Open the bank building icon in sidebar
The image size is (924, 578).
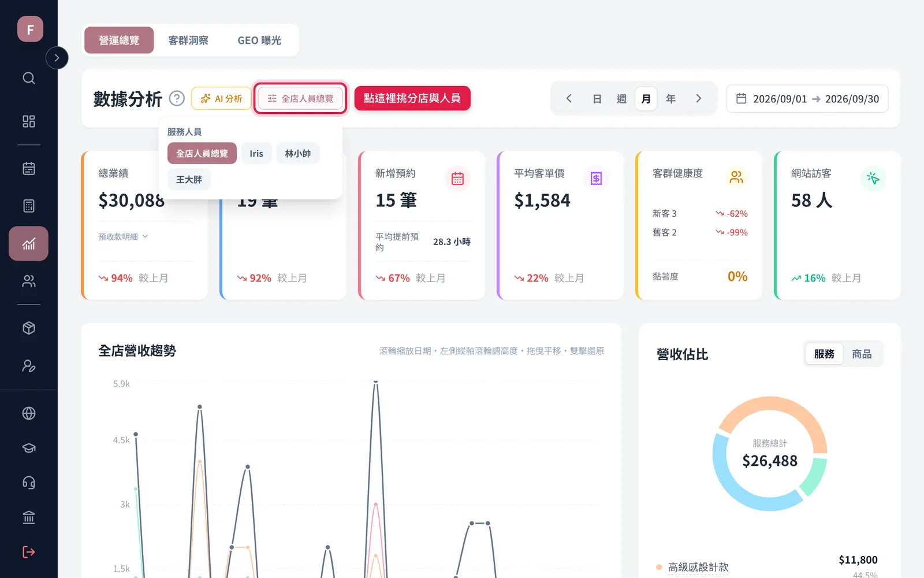29,517
